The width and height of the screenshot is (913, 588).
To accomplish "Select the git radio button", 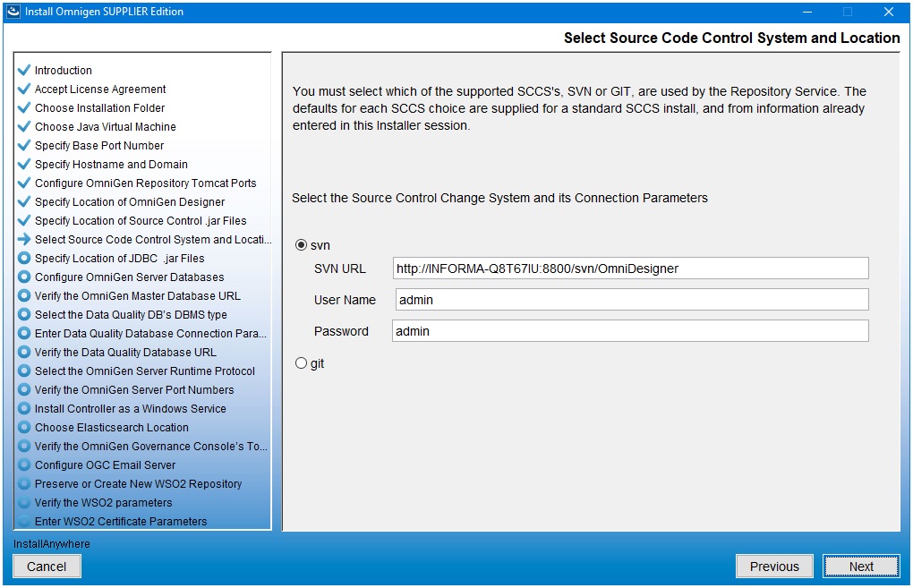I will coord(301,363).
